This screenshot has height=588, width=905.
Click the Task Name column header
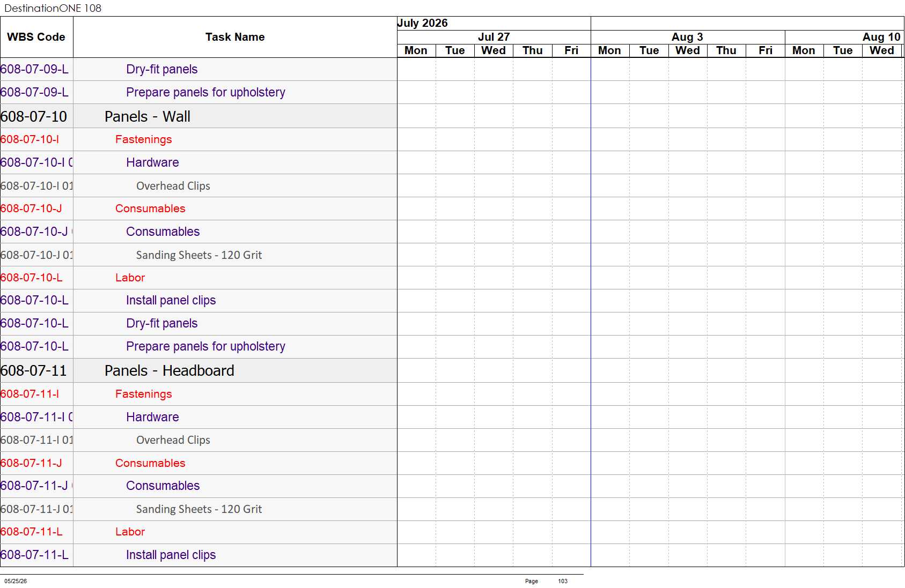click(x=235, y=37)
